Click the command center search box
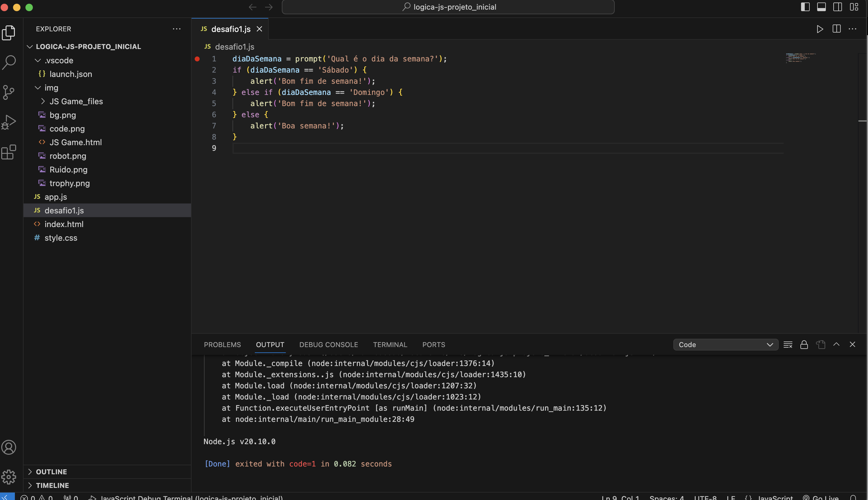Screen dimensions: 868x500 coord(448,7)
